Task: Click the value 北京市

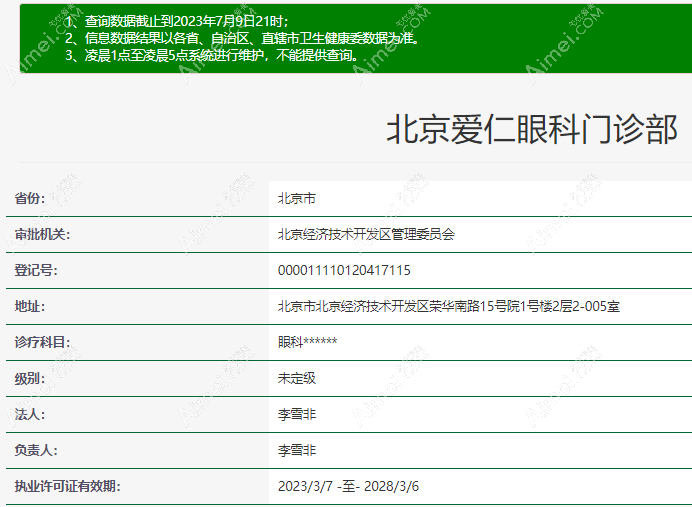Action: click(297, 199)
